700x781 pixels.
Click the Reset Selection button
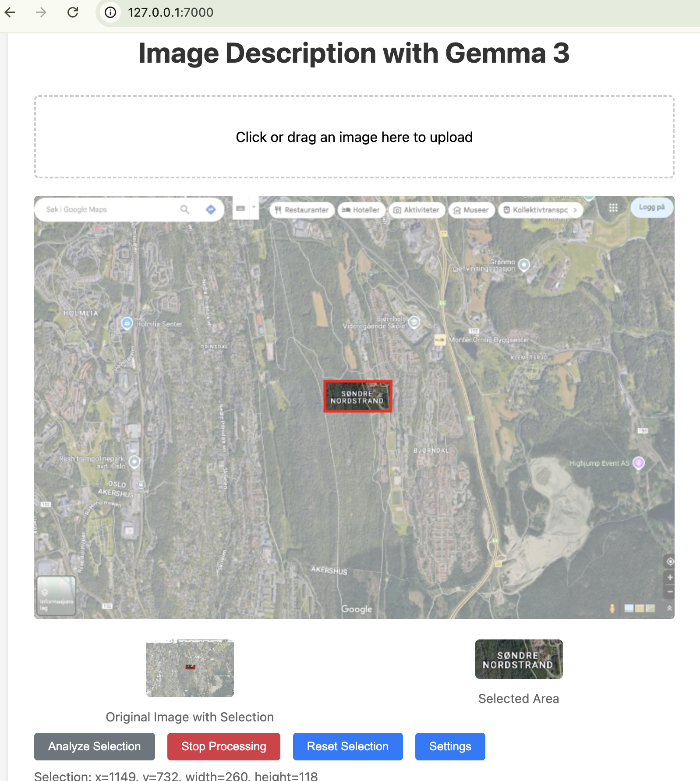click(348, 746)
